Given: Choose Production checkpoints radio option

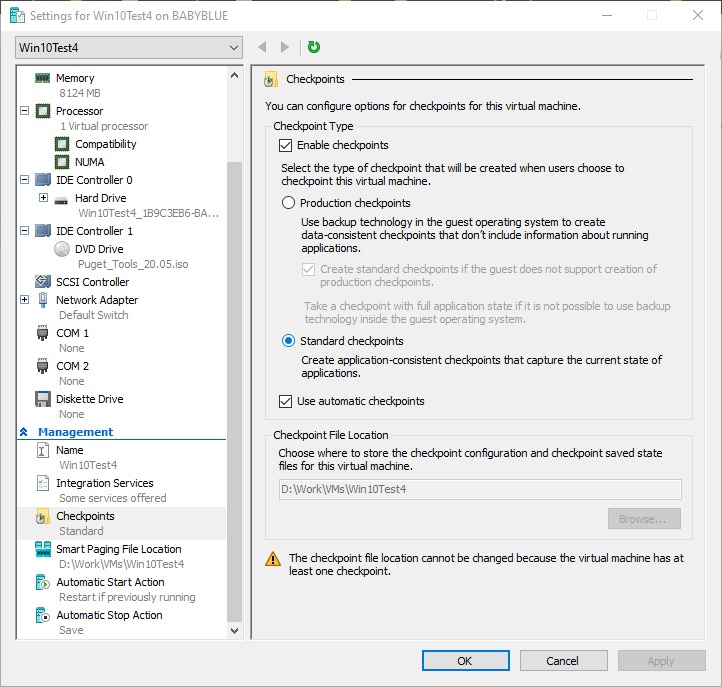Looking at the screenshot, I should (x=289, y=203).
